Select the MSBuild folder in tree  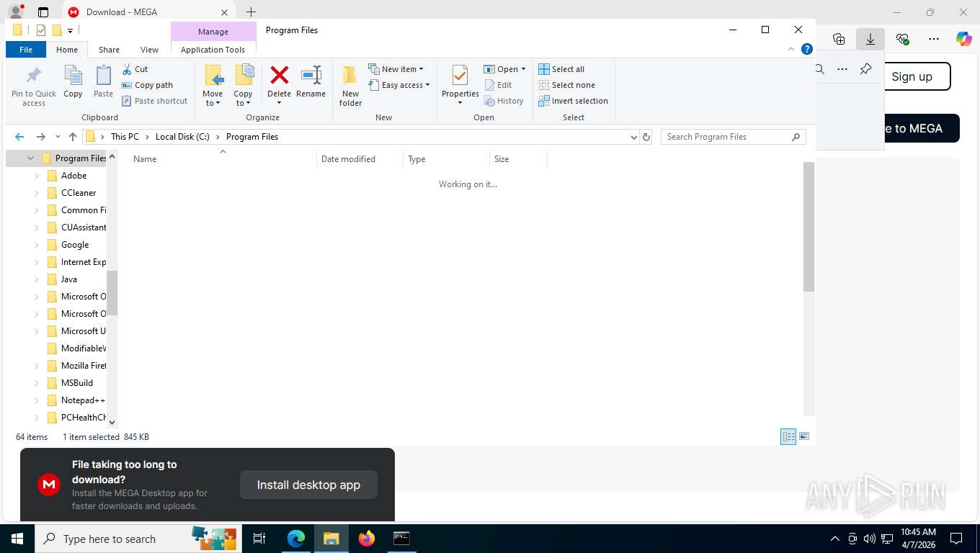coord(76,383)
